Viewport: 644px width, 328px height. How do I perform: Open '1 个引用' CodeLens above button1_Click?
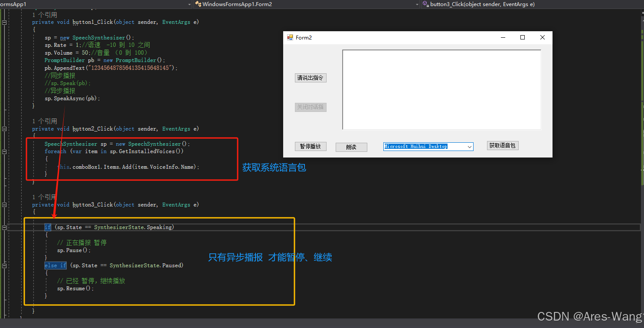click(x=44, y=15)
